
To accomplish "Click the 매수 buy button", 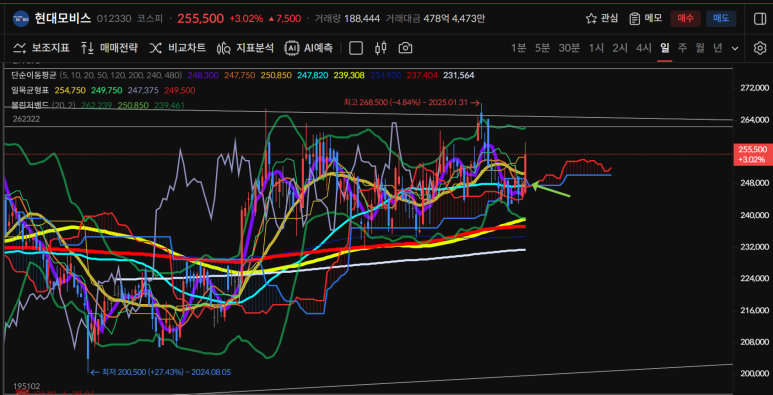I will (685, 18).
